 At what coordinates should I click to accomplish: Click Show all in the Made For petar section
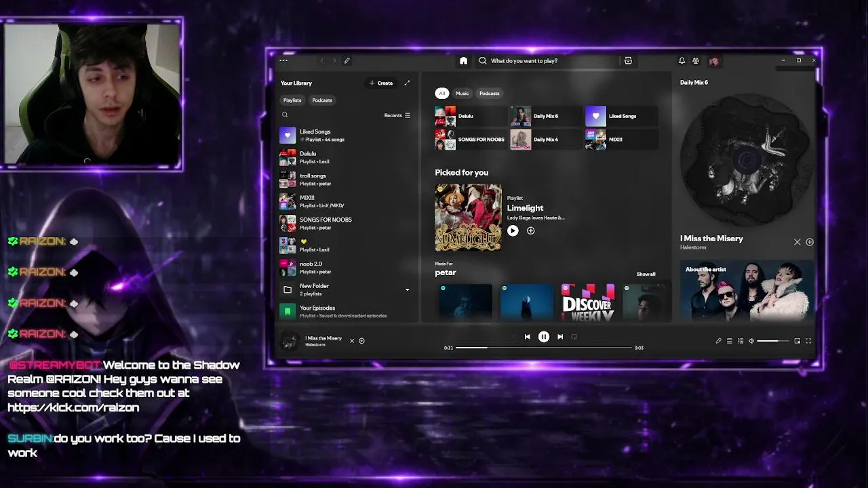pos(646,274)
